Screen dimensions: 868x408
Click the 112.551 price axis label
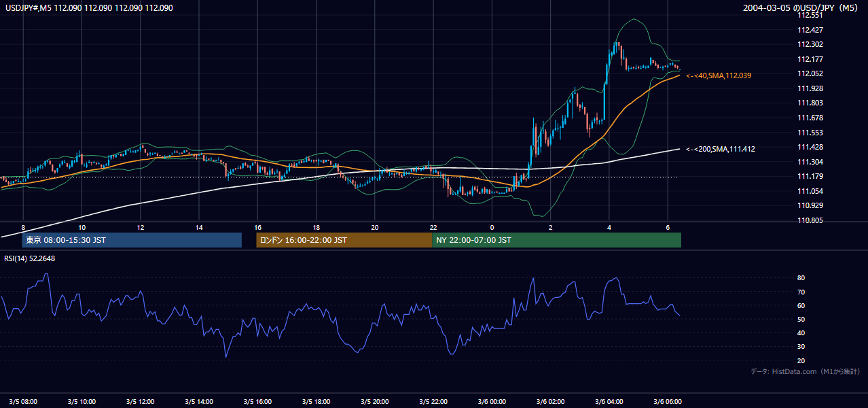[810, 15]
